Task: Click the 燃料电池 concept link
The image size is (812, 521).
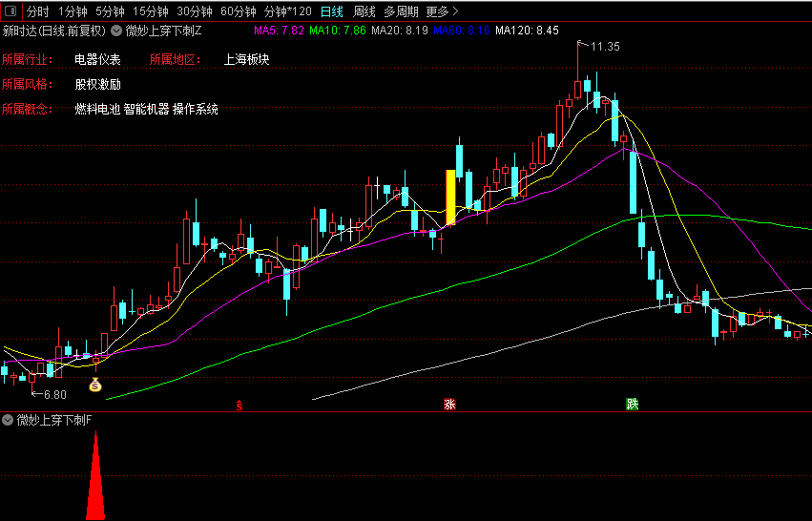Action: pos(97,110)
